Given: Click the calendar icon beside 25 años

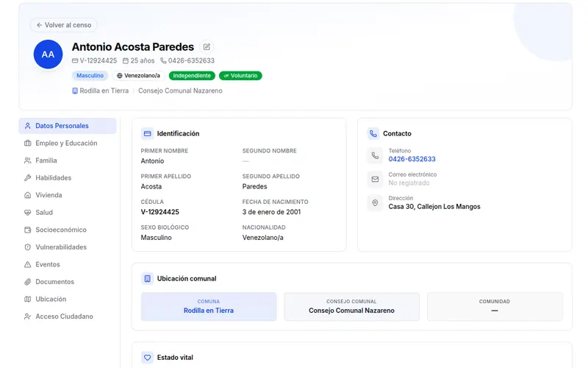Looking at the screenshot, I should tap(126, 60).
